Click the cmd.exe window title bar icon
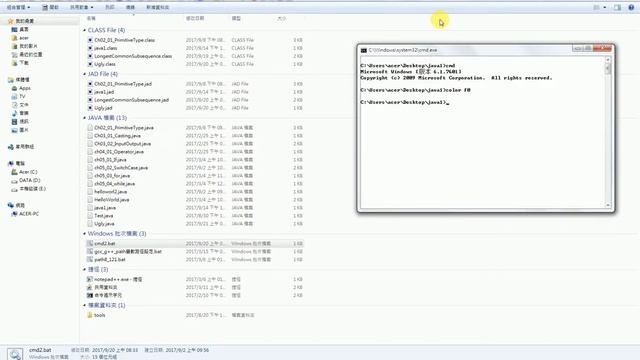The image size is (640, 360). [x=364, y=50]
